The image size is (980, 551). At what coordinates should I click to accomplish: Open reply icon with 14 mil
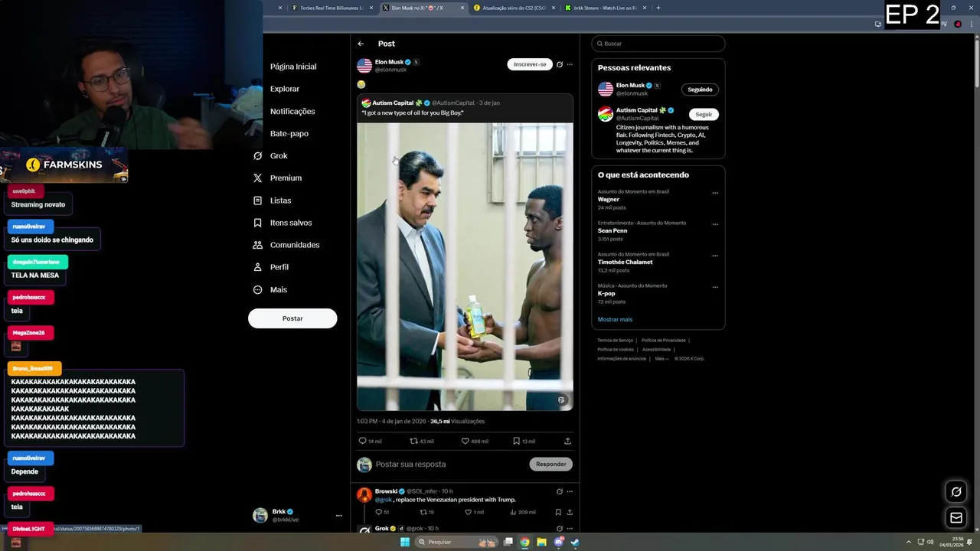370,441
